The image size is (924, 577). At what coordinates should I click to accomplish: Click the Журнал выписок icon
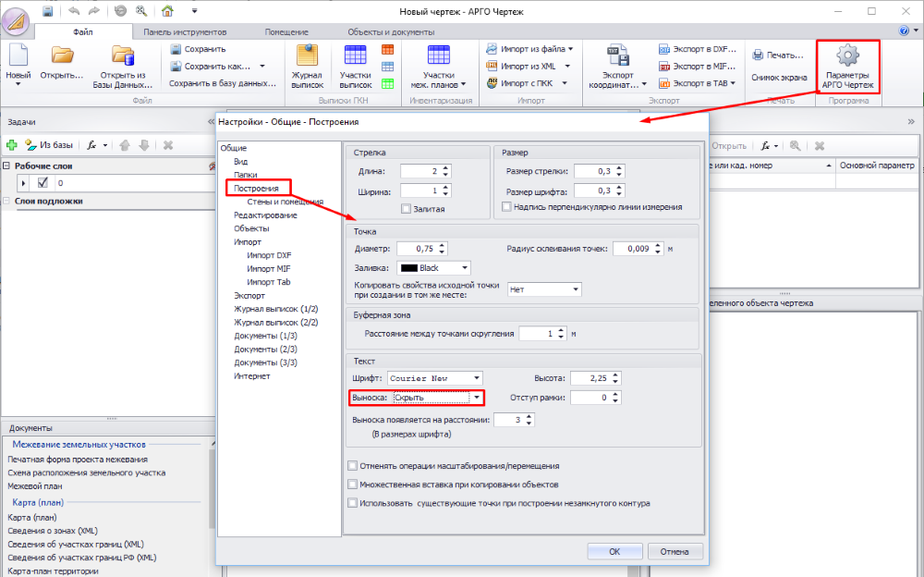tap(307, 55)
